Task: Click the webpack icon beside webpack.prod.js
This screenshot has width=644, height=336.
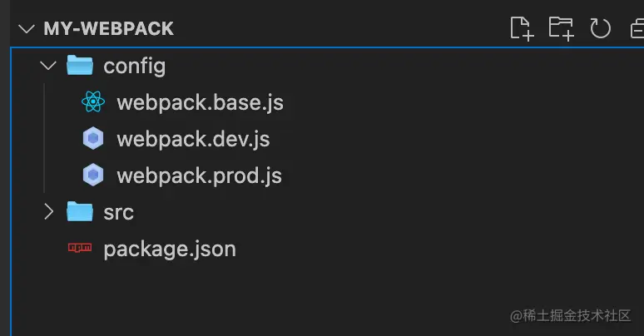Action: (93, 175)
